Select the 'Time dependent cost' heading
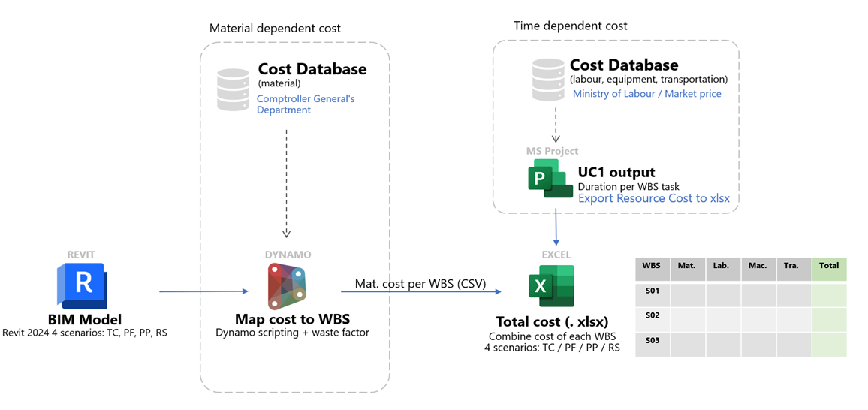This screenshot has width=868, height=410. (x=570, y=26)
